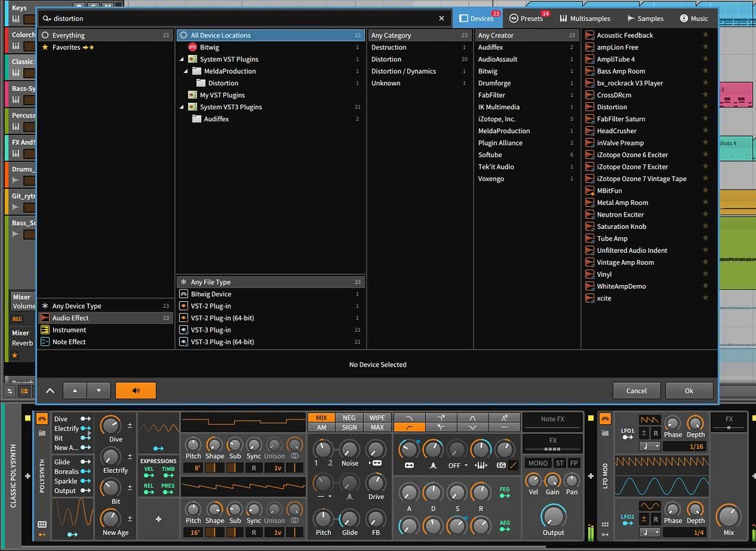This screenshot has width=756, height=551.
Task: Open the Music tab
Action: pos(694,18)
